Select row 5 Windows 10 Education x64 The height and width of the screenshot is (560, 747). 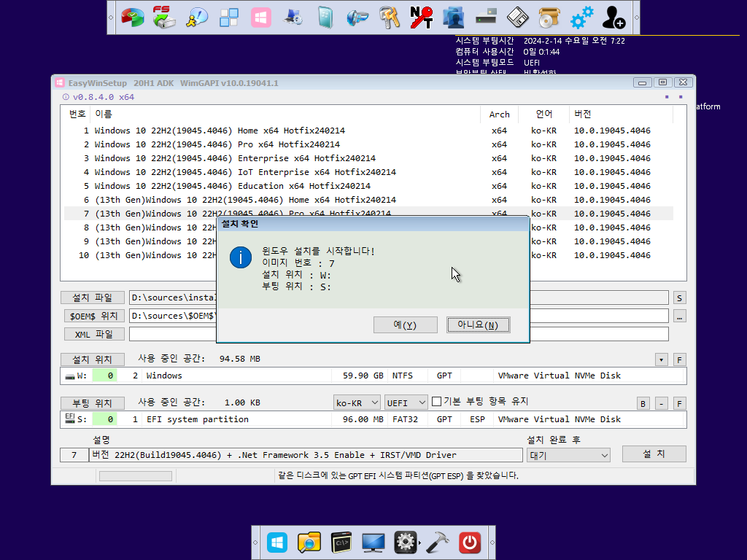click(x=368, y=186)
